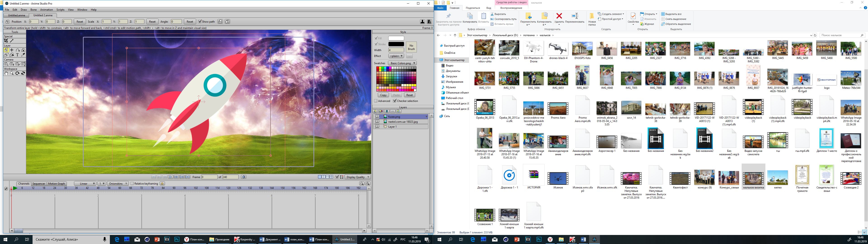This screenshot has width=868, height=244.
Task: Select the Track Camera tool
Action: 6,64
